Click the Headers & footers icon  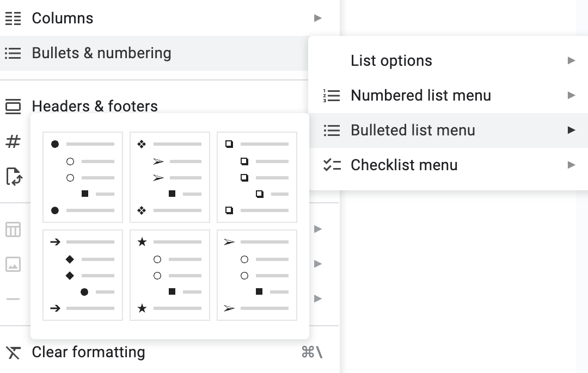[x=13, y=107]
